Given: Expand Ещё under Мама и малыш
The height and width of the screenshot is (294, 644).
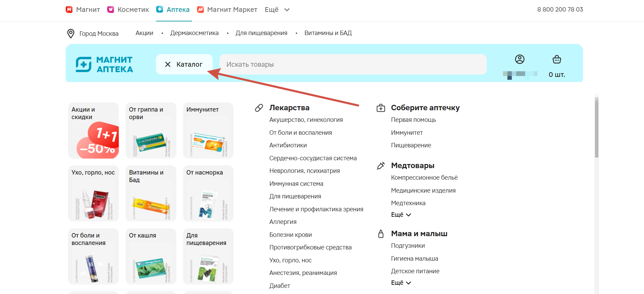Looking at the screenshot, I should [x=401, y=283].
